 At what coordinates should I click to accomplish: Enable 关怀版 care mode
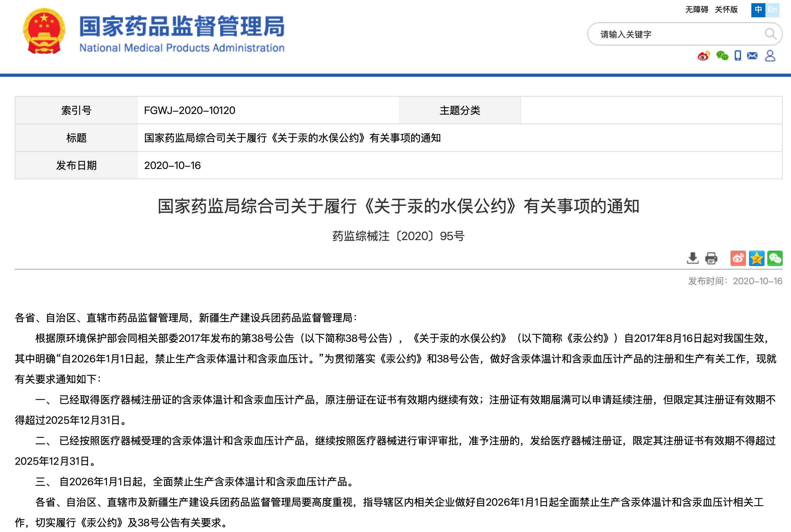click(x=726, y=10)
